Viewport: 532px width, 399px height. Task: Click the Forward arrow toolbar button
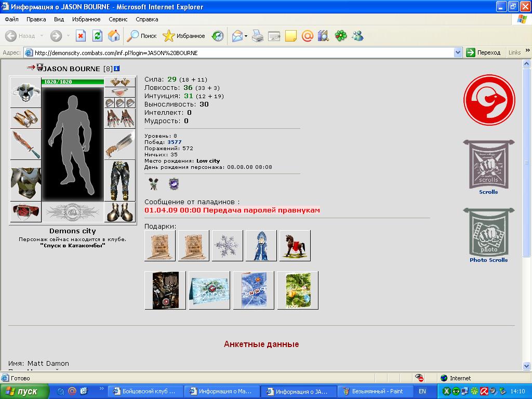(56, 36)
